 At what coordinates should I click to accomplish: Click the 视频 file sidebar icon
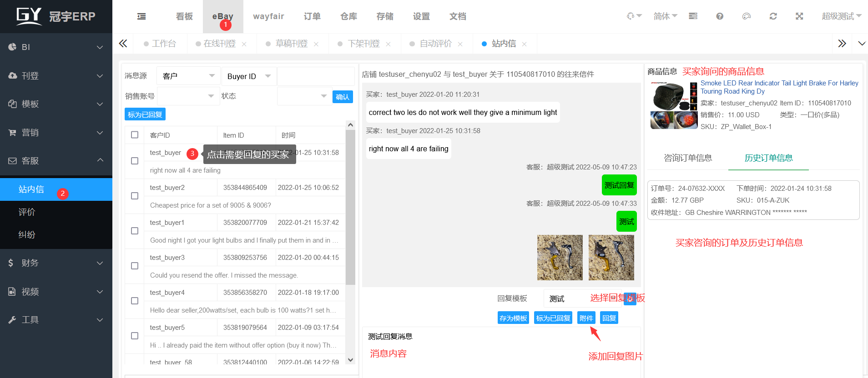click(x=12, y=291)
